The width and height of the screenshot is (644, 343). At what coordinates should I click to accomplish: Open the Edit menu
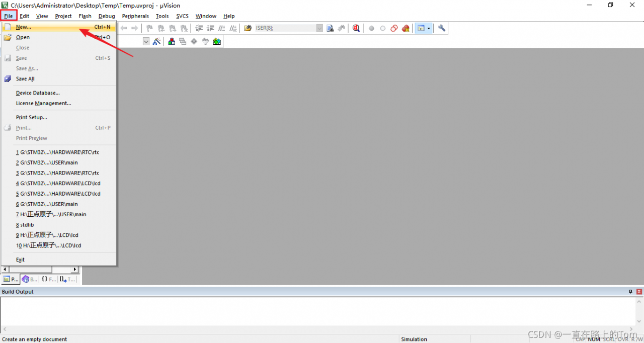click(x=25, y=16)
